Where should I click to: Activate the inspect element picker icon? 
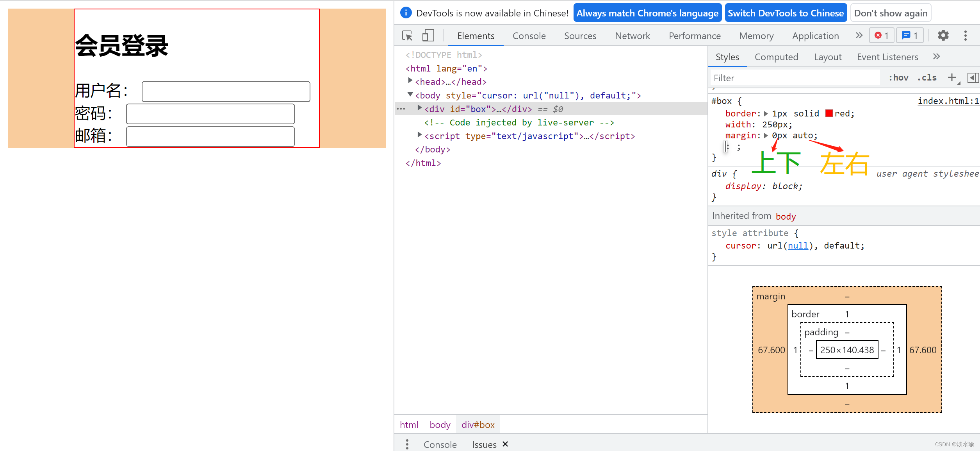pos(407,36)
